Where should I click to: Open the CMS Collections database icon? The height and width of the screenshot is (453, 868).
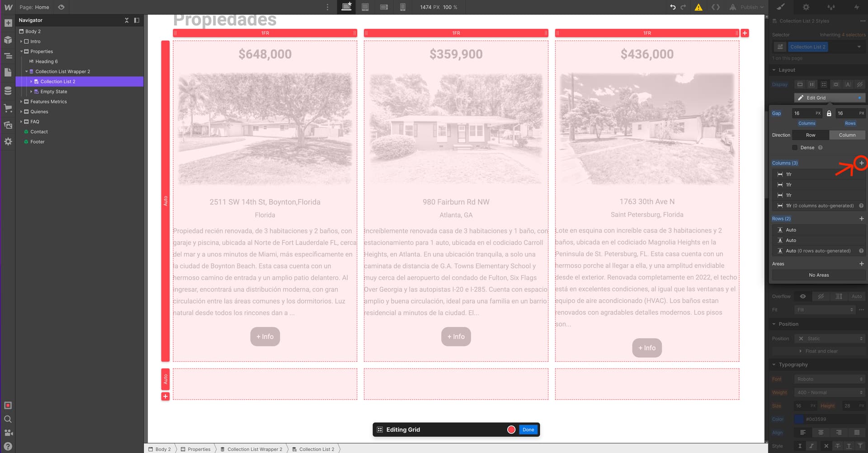point(8,91)
